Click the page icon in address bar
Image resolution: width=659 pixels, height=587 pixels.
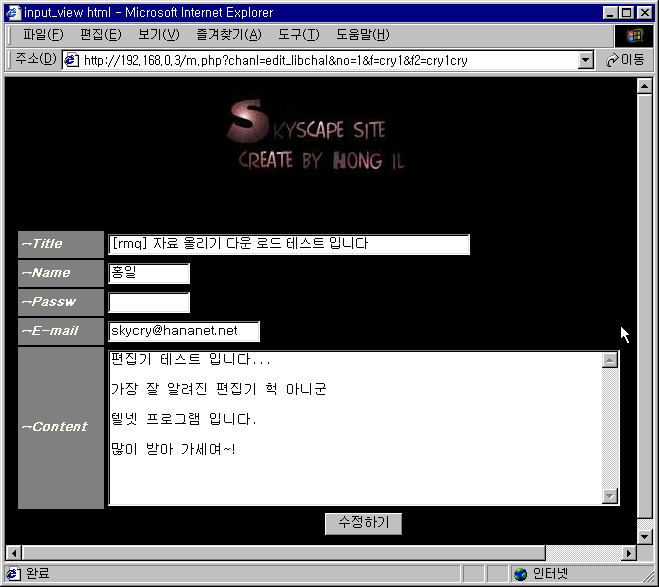(71, 61)
